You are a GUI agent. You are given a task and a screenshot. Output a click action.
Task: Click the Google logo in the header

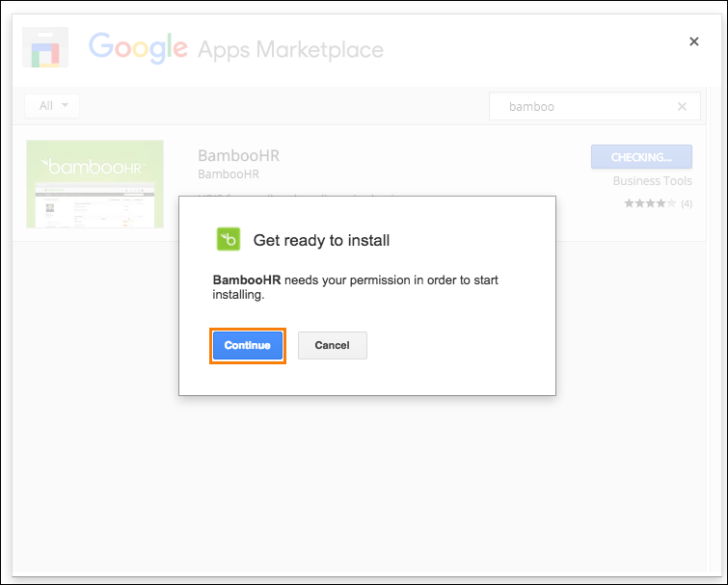[138, 48]
